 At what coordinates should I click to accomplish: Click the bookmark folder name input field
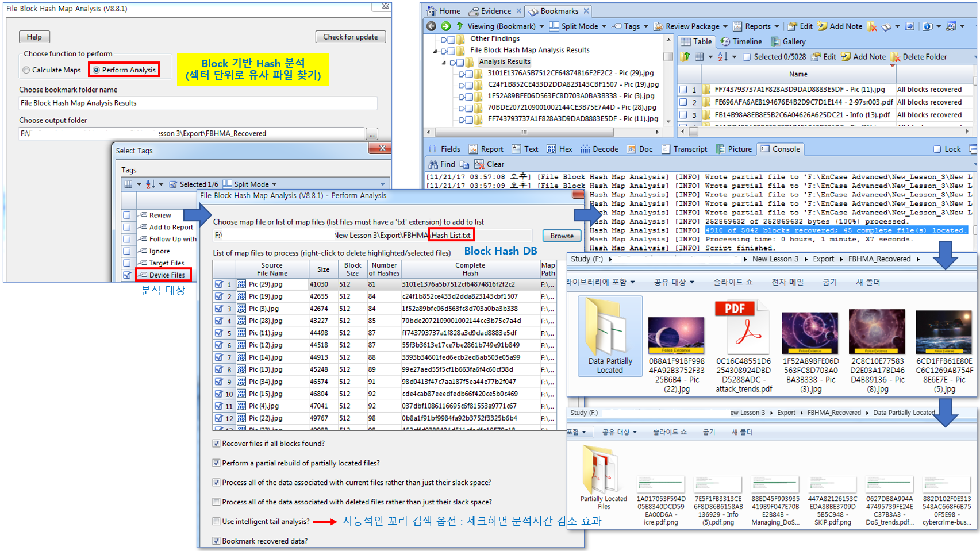pos(198,103)
